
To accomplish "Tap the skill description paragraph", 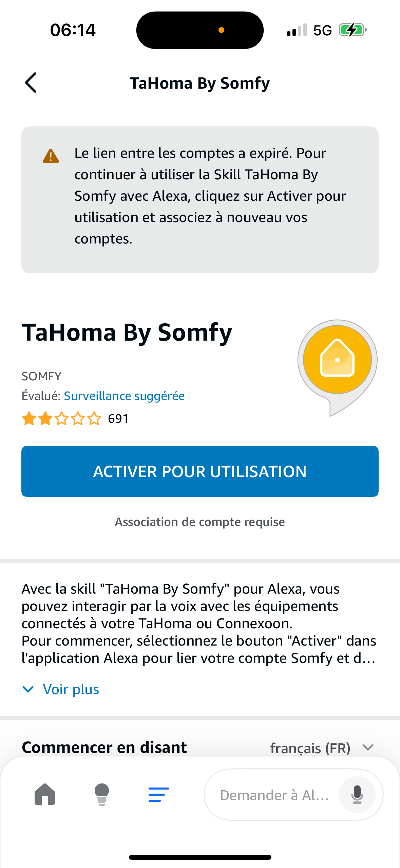I will (x=199, y=623).
